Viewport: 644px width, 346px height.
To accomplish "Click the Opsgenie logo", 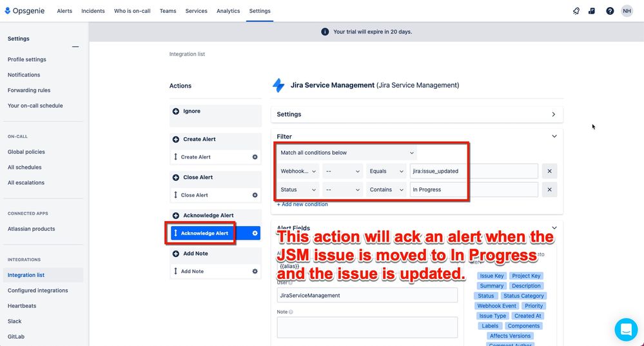I will [x=24, y=11].
